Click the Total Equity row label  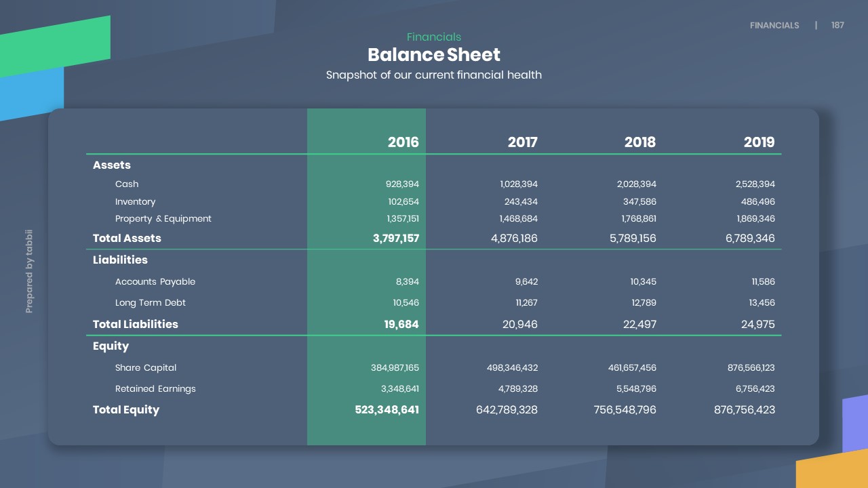[x=126, y=410]
